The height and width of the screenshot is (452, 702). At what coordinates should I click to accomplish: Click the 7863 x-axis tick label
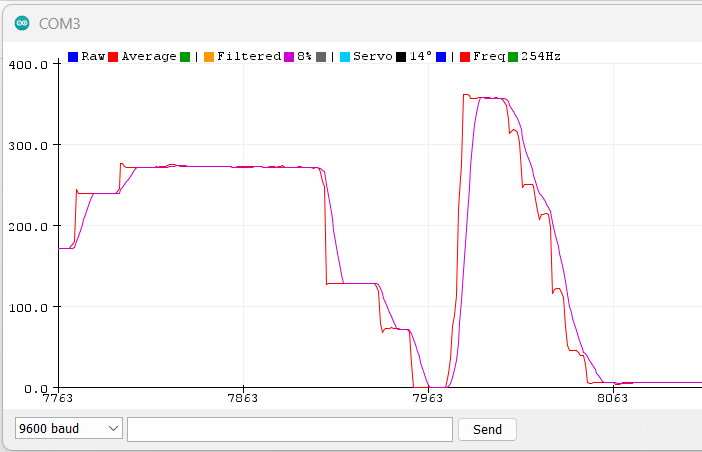243,399
